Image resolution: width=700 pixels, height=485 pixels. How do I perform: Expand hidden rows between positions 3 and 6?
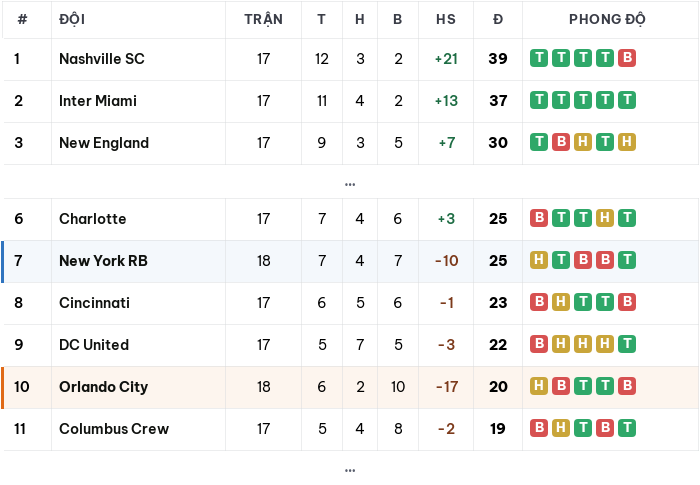pyautogui.click(x=350, y=184)
